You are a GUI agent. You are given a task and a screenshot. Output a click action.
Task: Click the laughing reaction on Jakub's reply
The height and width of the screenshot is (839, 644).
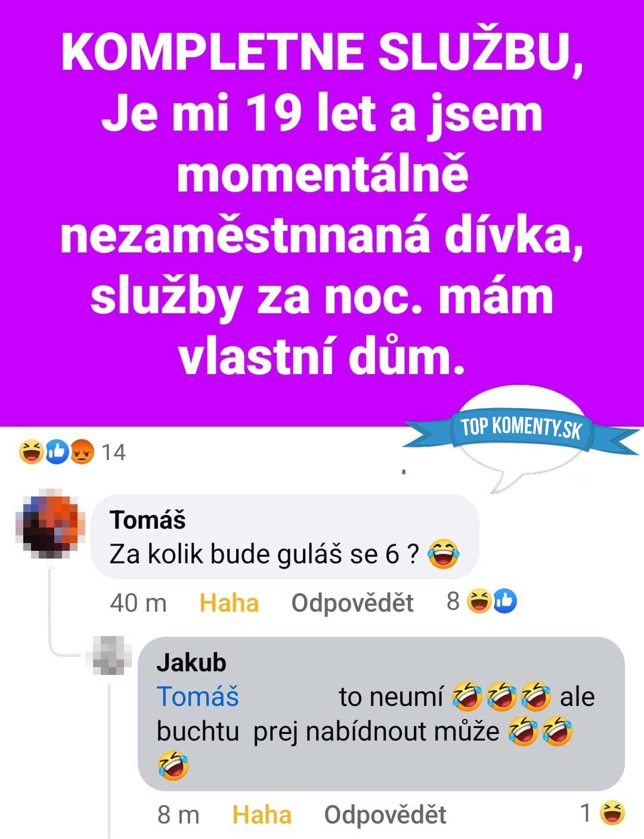(x=612, y=813)
